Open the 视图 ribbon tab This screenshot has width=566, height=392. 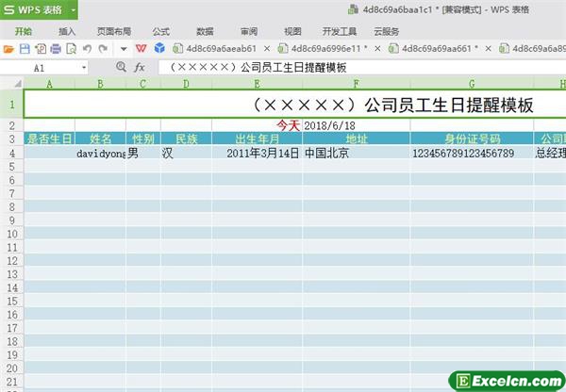[x=292, y=32]
